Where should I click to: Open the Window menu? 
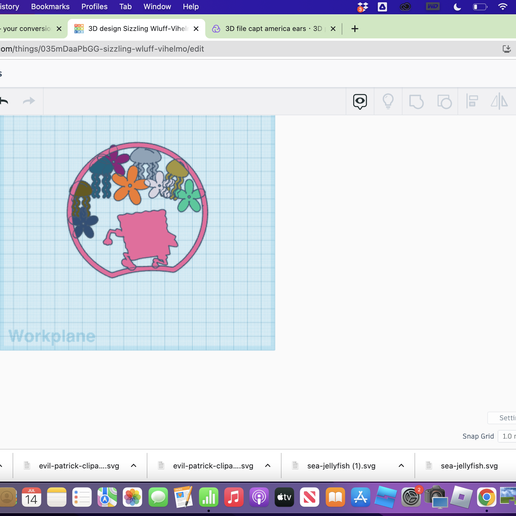157,7
